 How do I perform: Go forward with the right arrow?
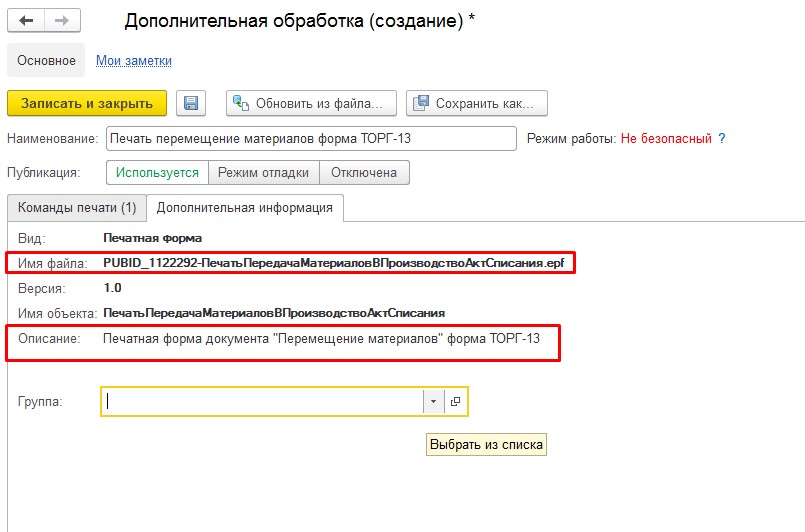pos(62,21)
